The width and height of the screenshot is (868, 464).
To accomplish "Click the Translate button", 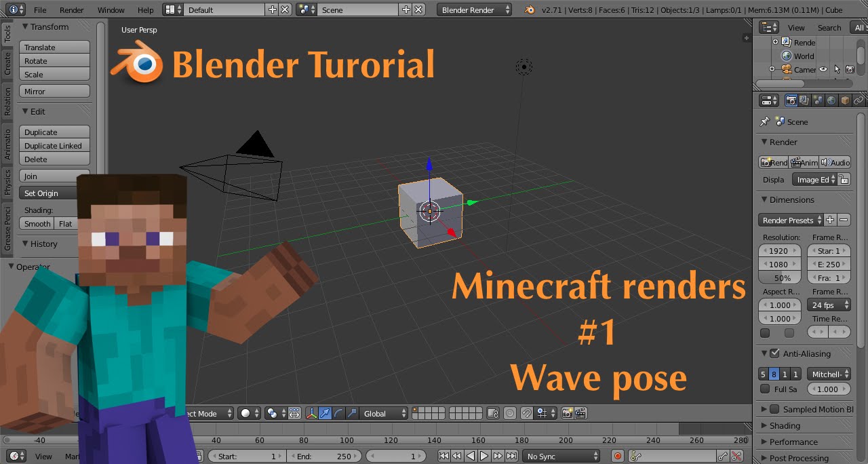I will [55, 47].
